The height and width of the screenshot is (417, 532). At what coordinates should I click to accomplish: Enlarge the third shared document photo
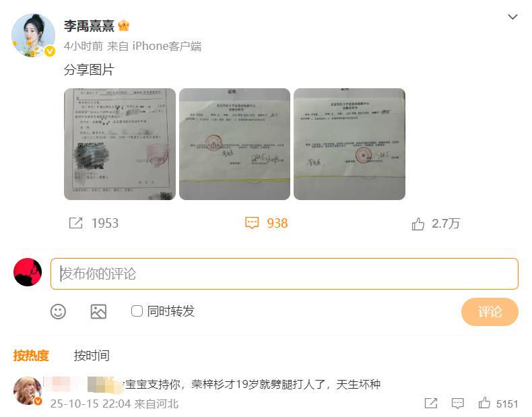click(350, 144)
